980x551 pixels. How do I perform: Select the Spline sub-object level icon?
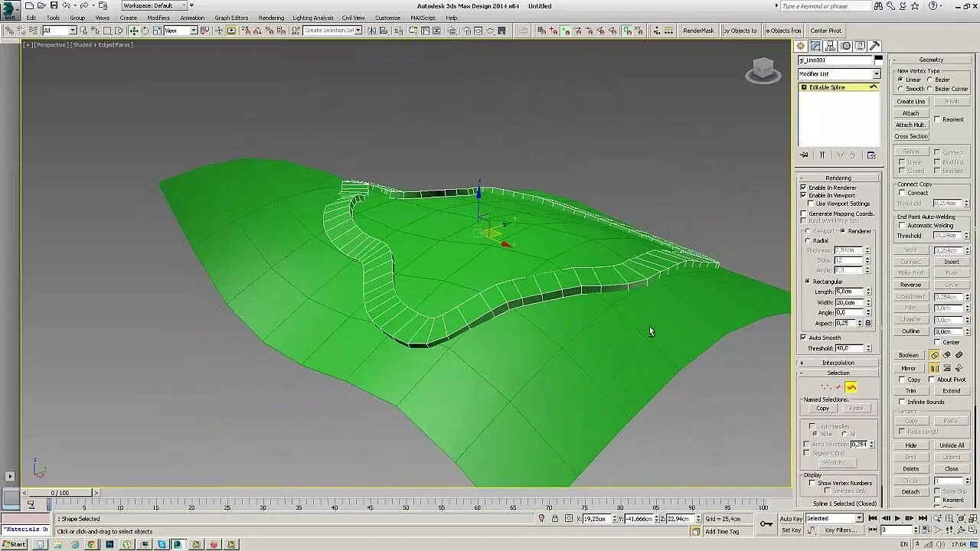pos(851,387)
